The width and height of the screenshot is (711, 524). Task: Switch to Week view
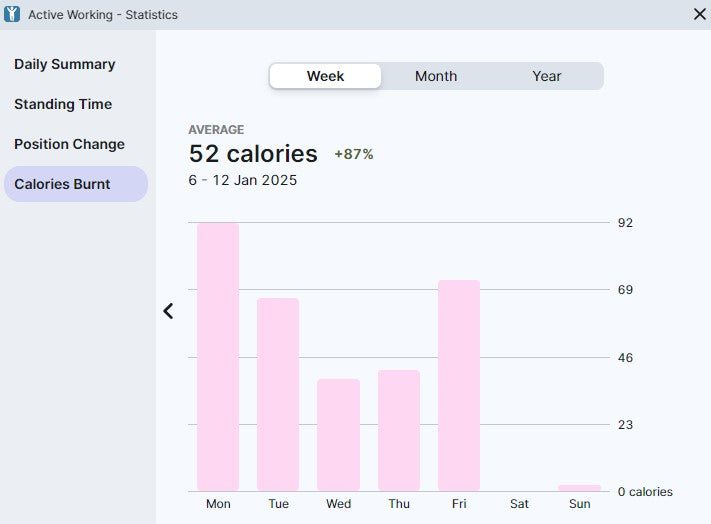click(325, 76)
